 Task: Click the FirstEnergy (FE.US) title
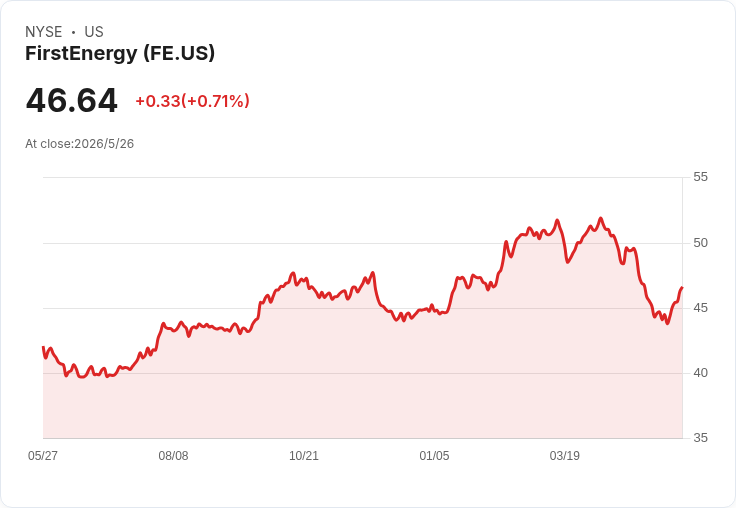tap(120, 54)
